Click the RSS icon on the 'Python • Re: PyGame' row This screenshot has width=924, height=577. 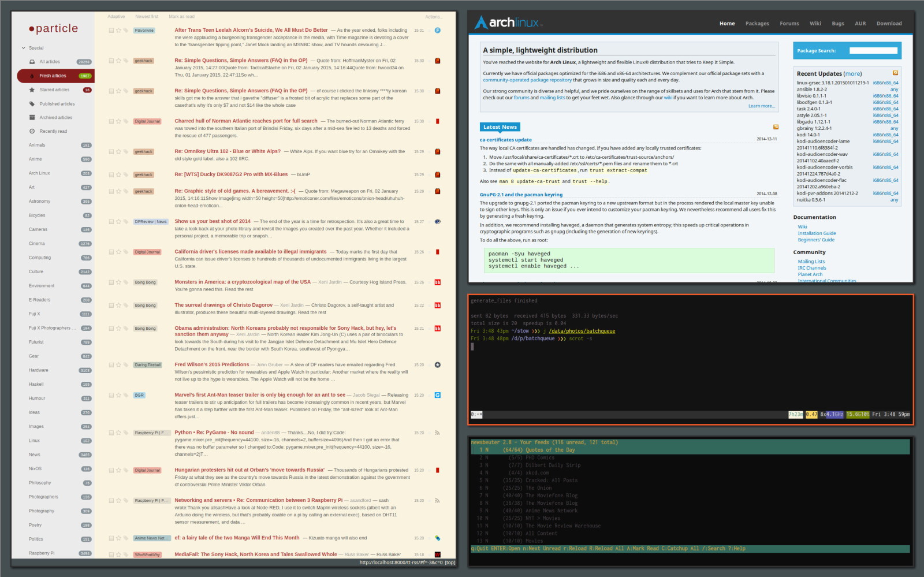(438, 433)
